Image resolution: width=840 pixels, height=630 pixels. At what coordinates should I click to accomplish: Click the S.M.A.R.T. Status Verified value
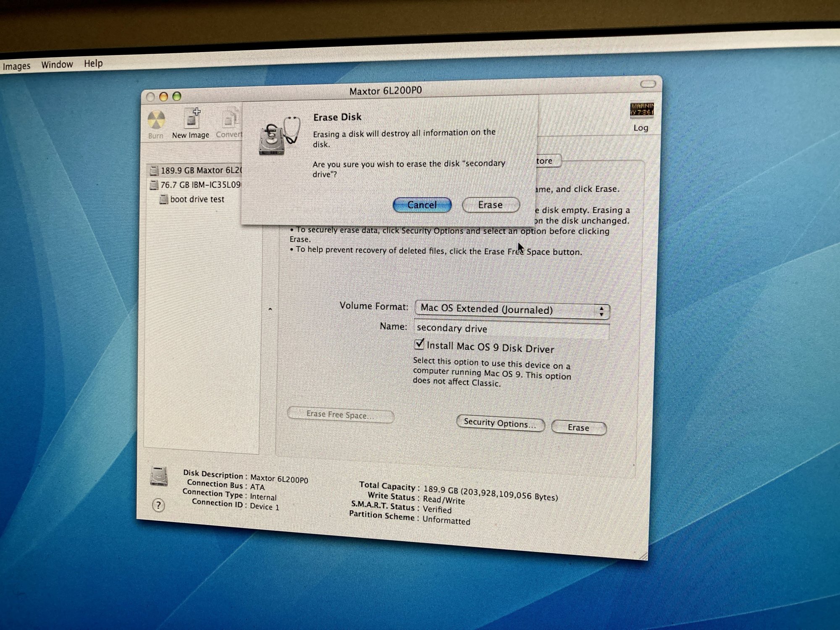tap(437, 509)
